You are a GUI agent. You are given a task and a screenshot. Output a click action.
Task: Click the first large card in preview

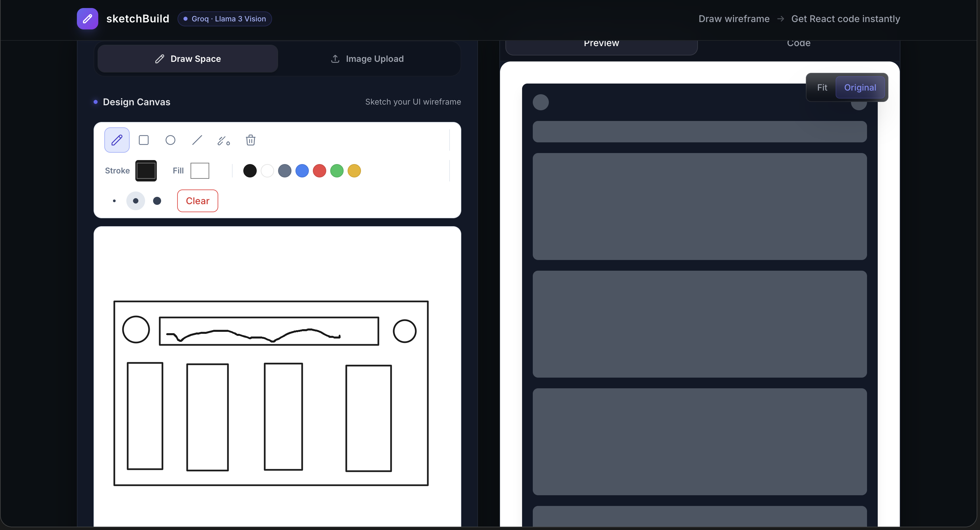[x=699, y=207]
